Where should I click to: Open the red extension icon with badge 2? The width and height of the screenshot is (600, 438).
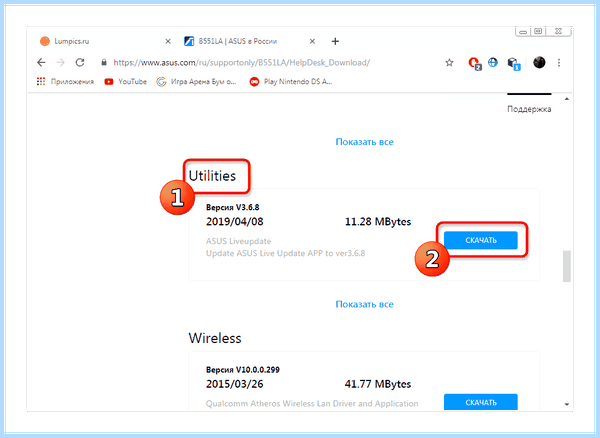tap(474, 63)
